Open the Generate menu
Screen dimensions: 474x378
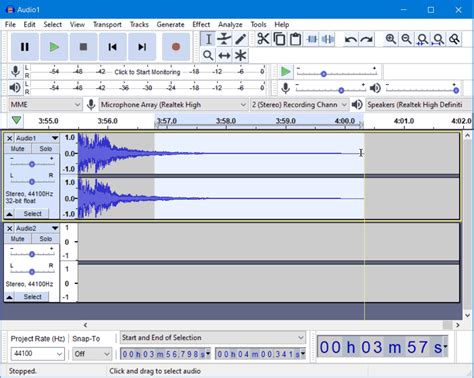pyautogui.click(x=170, y=24)
